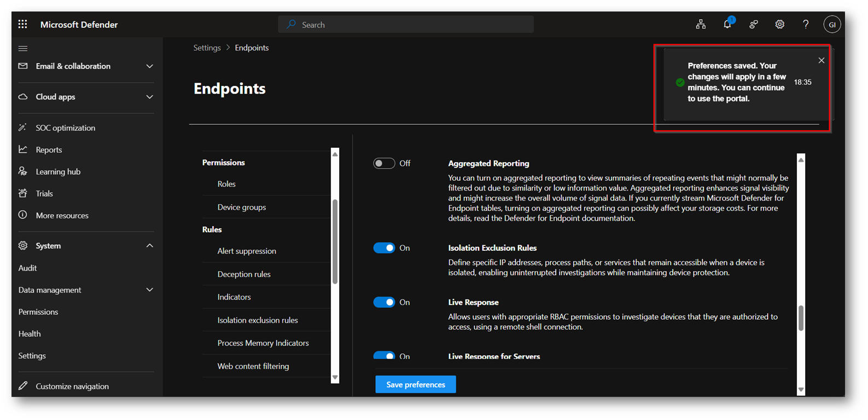The image size is (868, 420).
Task: Click the SOC optimization wand icon
Action: point(22,128)
